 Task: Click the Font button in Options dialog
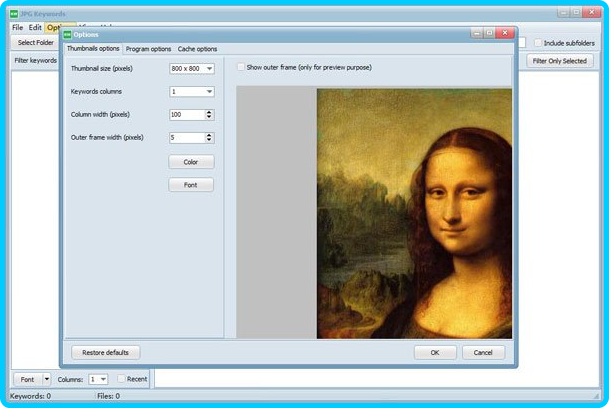(191, 185)
